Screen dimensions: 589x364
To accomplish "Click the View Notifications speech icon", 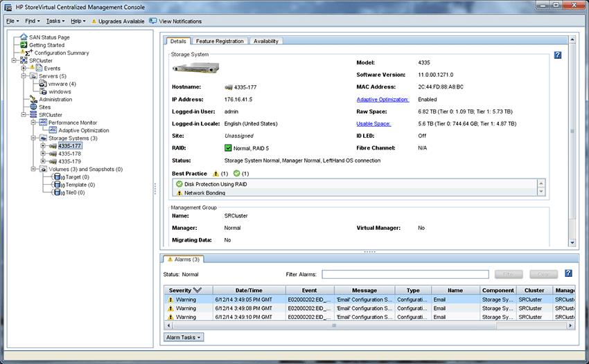I will point(153,21).
